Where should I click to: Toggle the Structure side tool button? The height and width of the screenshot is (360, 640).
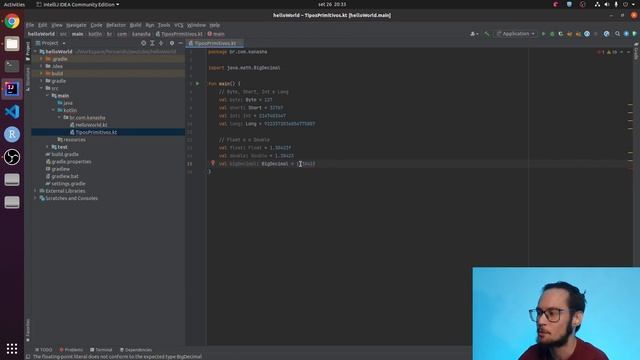tap(28, 79)
